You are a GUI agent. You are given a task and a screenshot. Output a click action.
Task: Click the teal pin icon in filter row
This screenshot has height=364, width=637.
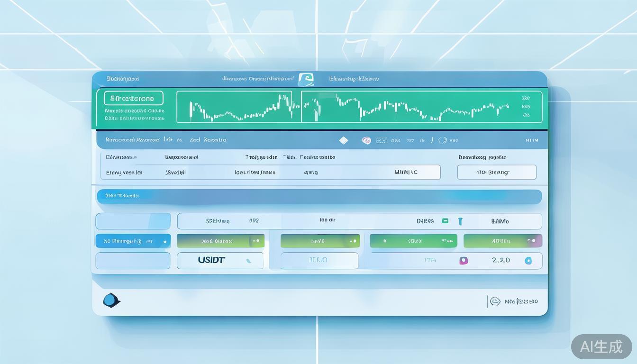pyautogui.click(x=460, y=221)
